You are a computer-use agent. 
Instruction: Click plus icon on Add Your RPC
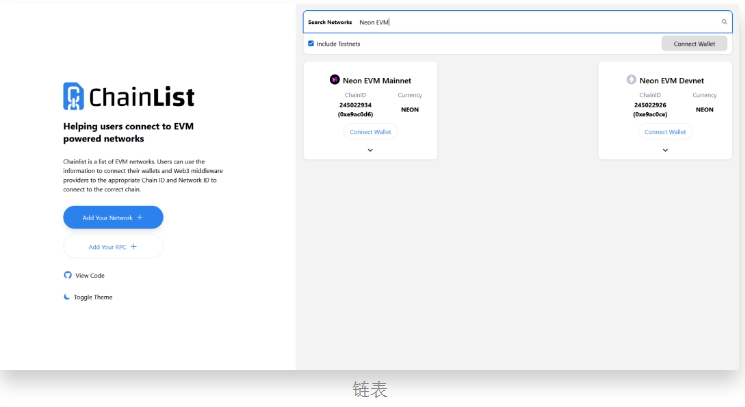pos(134,246)
